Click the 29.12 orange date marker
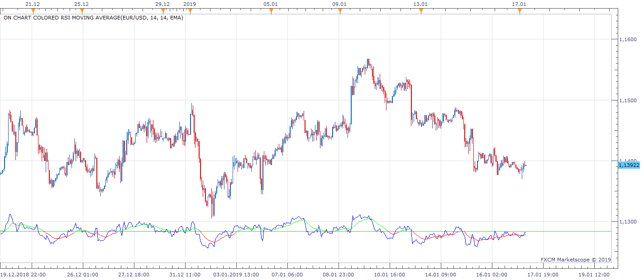This screenshot has height=280, width=644. [163, 11]
